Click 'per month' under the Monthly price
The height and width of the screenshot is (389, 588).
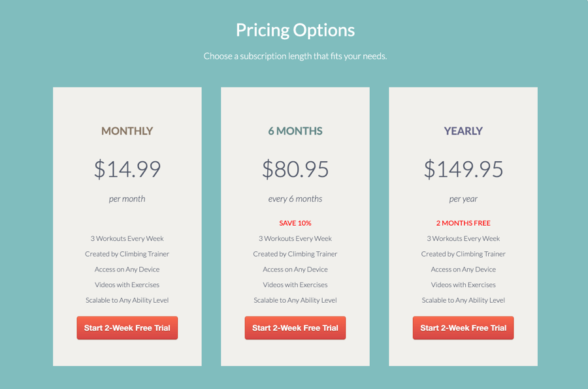(127, 199)
